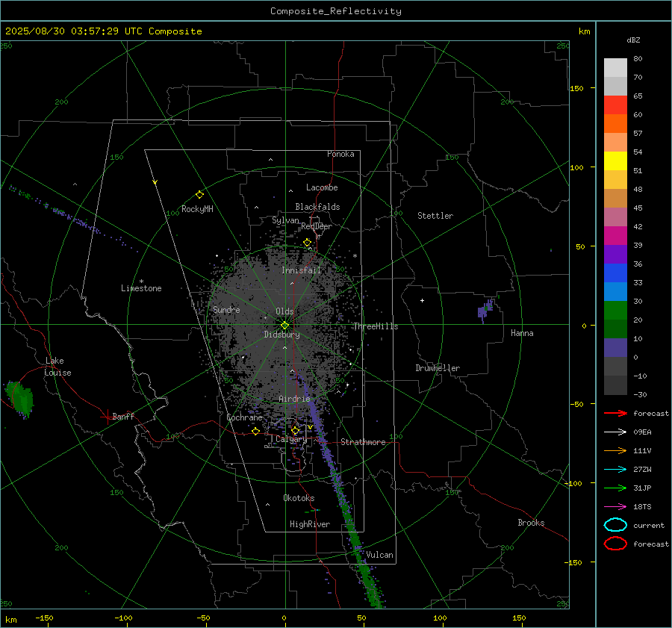Pick the bright green 20-30 dBZ swatch
The width and height of the screenshot is (672, 628).
click(615, 311)
